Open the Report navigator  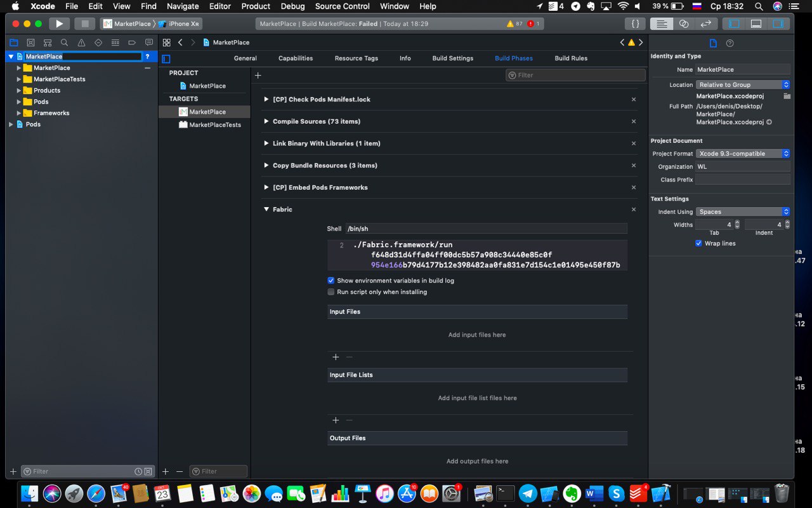tap(149, 43)
